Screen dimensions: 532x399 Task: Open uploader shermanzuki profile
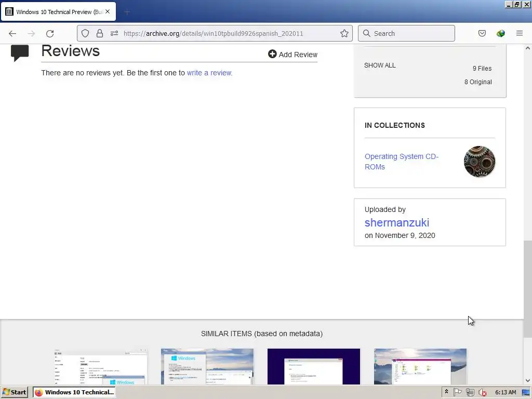396,222
